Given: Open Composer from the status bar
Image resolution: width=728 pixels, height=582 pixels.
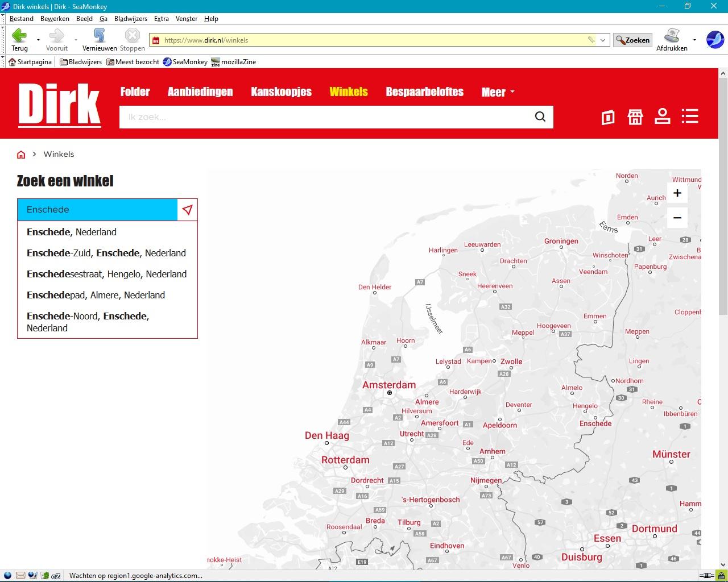Looking at the screenshot, I should 32,575.
